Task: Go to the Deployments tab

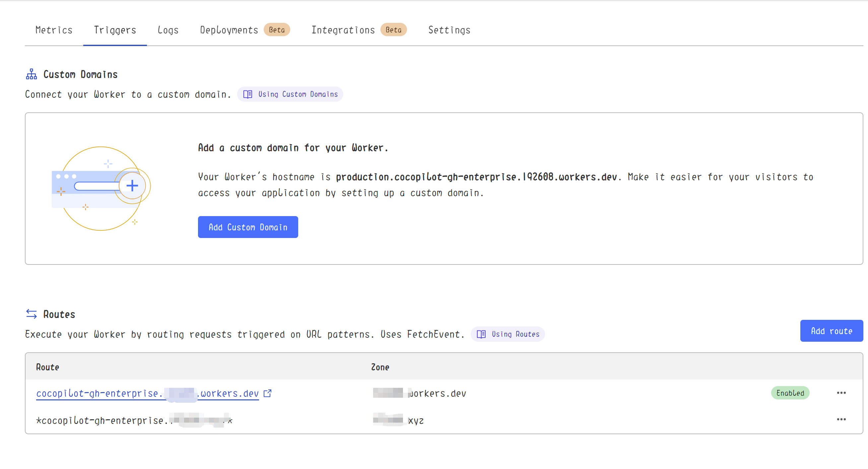Action: pos(229,30)
